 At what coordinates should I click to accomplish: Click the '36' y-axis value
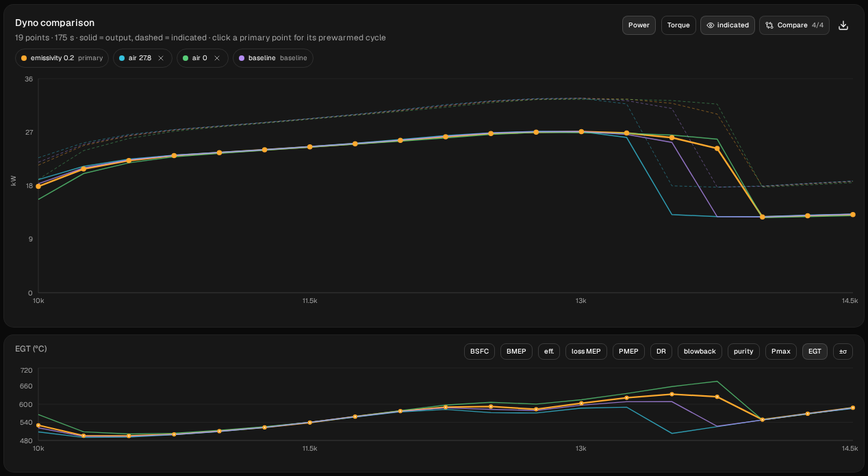(x=29, y=79)
